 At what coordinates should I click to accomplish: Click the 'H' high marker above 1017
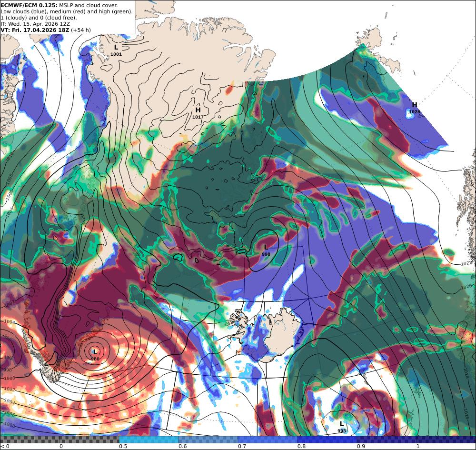198,110
